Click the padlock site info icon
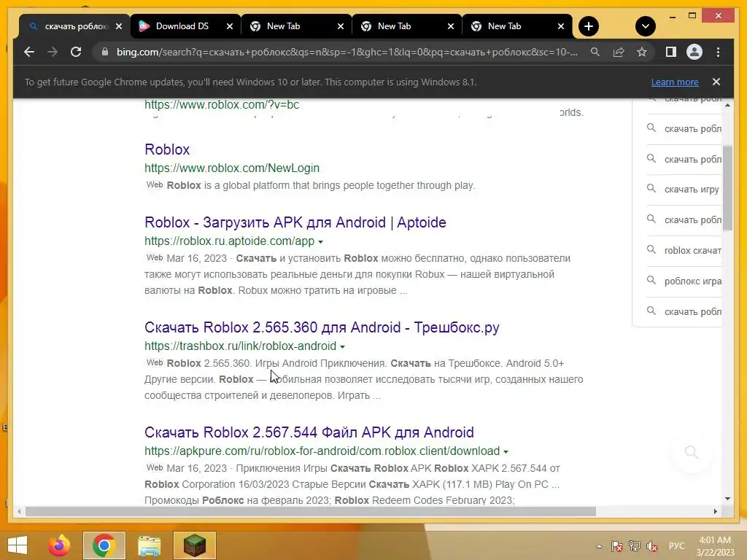This screenshot has width=747, height=560. point(105,52)
